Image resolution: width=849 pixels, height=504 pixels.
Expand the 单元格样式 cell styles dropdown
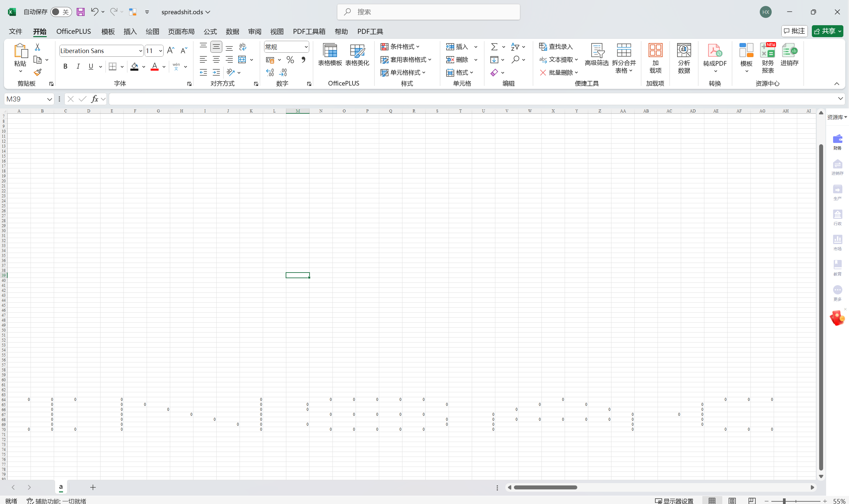(424, 72)
